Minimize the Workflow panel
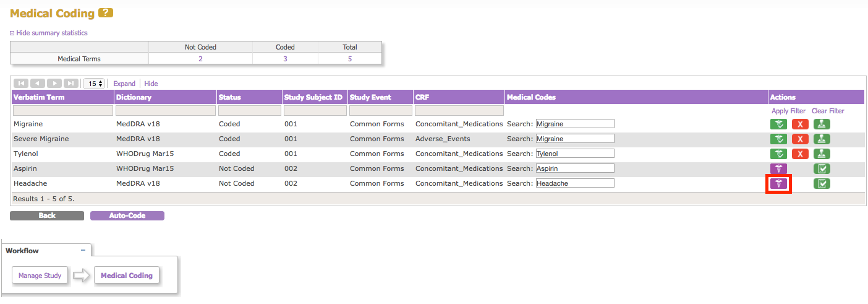868x304 pixels. pyautogui.click(x=83, y=250)
